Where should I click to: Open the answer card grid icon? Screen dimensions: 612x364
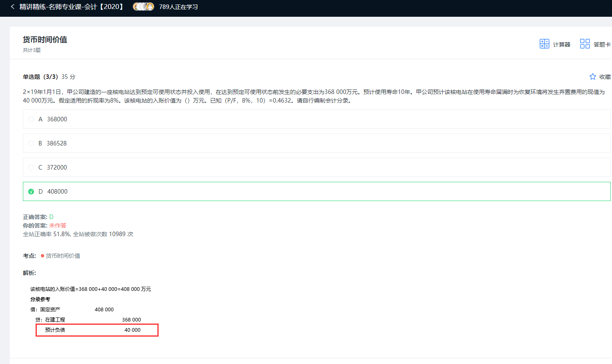tap(585, 44)
